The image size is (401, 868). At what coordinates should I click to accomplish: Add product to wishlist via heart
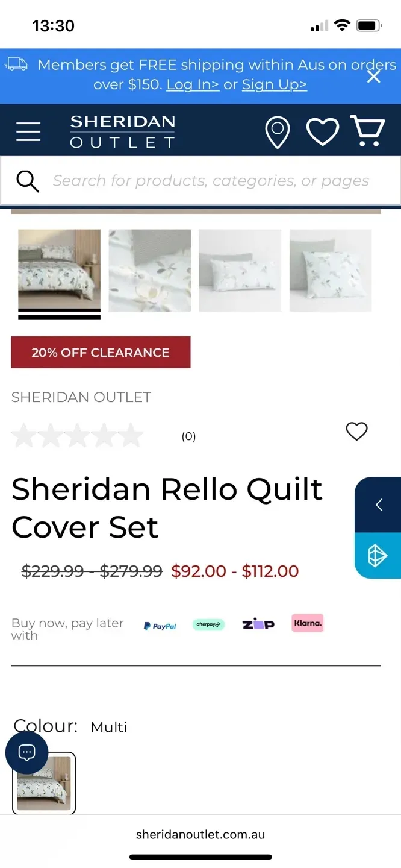pos(356,431)
